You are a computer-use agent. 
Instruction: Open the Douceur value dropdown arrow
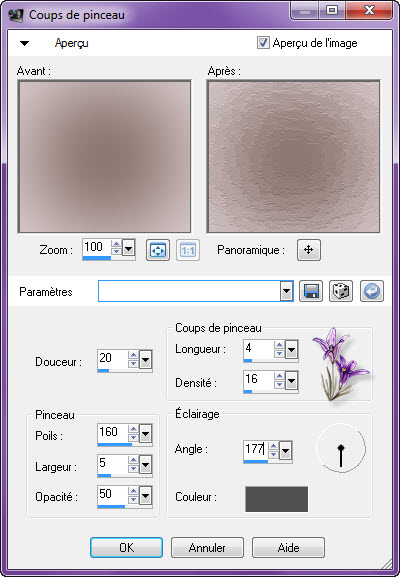click(x=146, y=360)
